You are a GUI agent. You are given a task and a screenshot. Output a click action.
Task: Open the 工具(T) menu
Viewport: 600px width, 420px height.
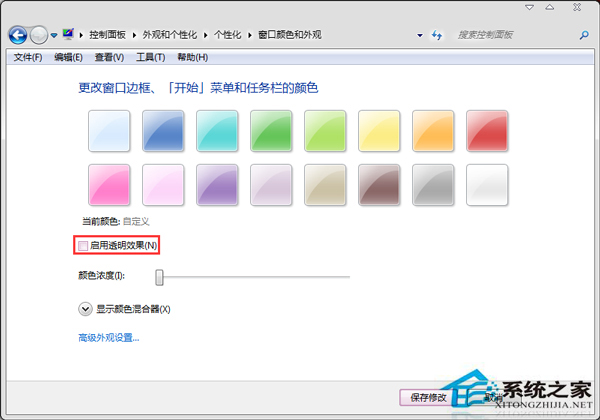150,57
